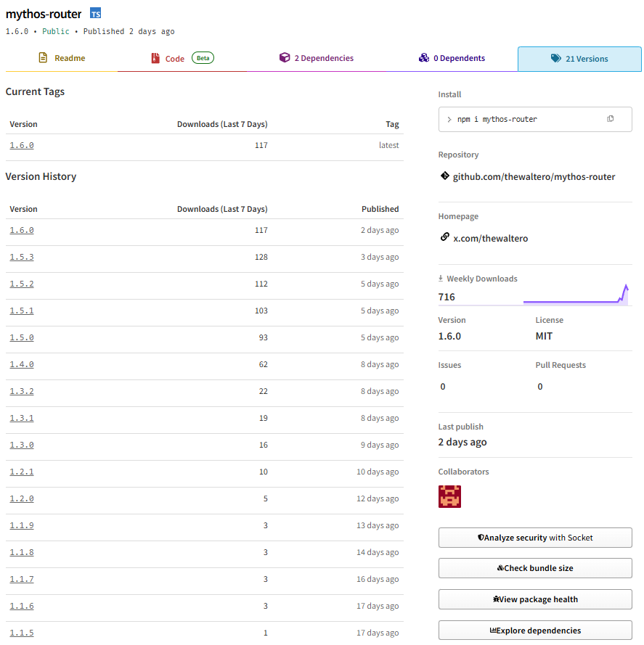Image resolution: width=644 pixels, height=645 pixels.
Task: Click the 'Last publish' value 2 days ago
Action: pyautogui.click(x=462, y=442)
